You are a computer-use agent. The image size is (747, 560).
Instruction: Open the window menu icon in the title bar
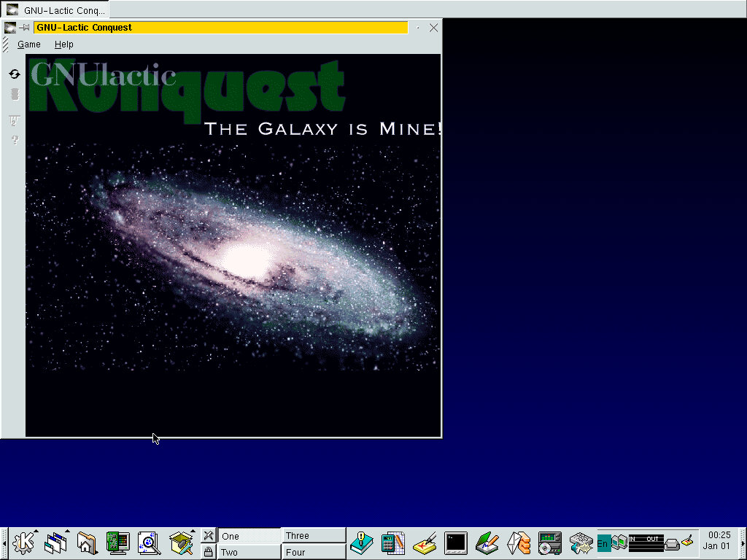pos(10,28)
